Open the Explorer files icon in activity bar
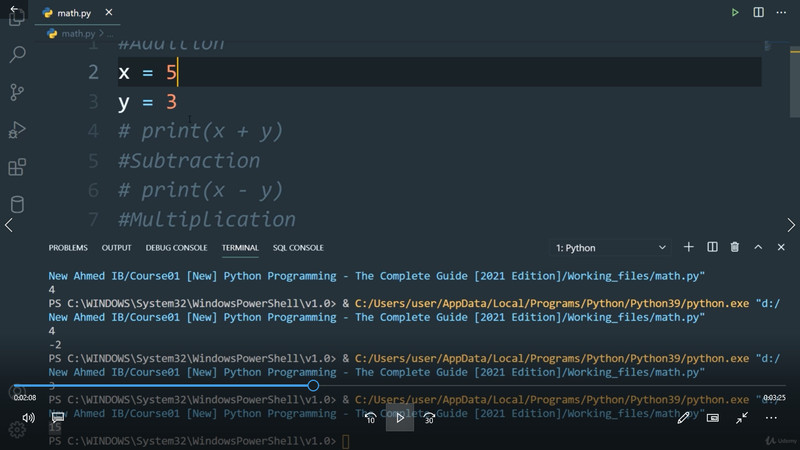Image resolution: width=800 pixels, height=450 pixels. coord(17,18)
